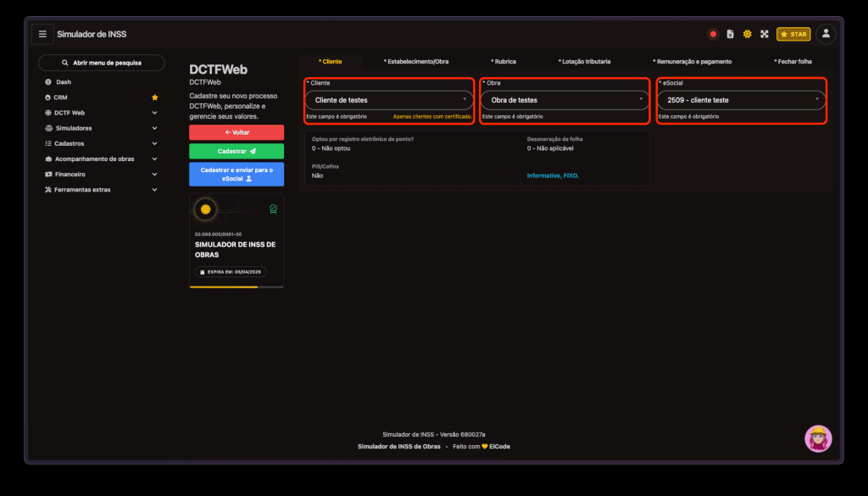Open the eSocial dropdown showing 2509 - cliente teste
Screen dimensions: 868x496
click(x=741, y=100)
